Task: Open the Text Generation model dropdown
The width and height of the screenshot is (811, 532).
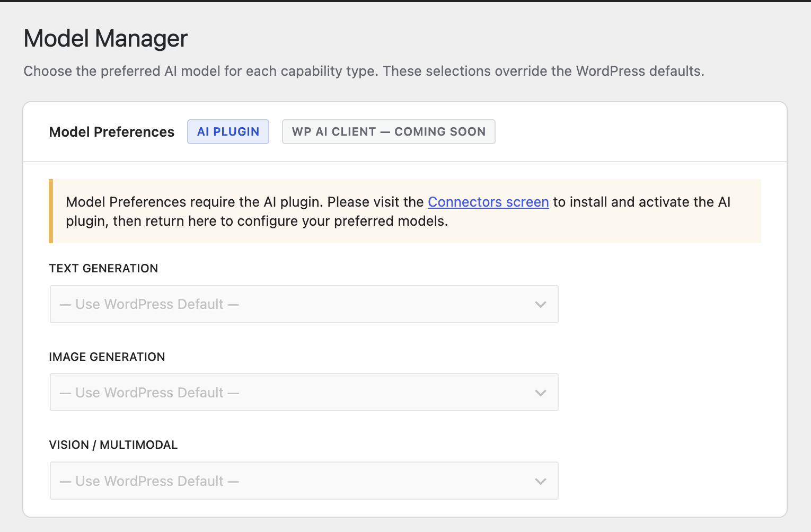Action: coord(304,304)
